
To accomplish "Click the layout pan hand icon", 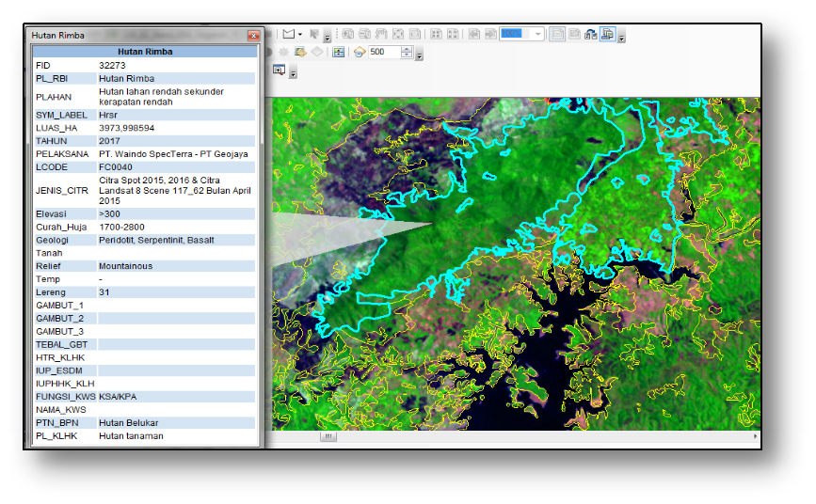I will (x=381, y=34).
